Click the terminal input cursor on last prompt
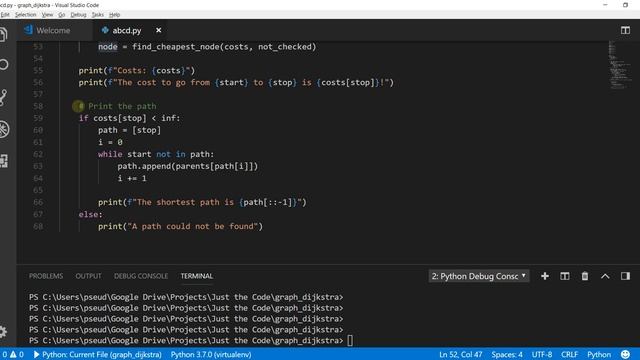 pos(350,340)
